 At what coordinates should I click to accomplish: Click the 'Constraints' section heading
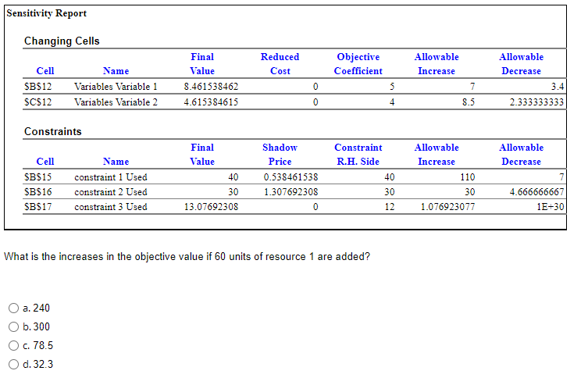pos(53,131)
